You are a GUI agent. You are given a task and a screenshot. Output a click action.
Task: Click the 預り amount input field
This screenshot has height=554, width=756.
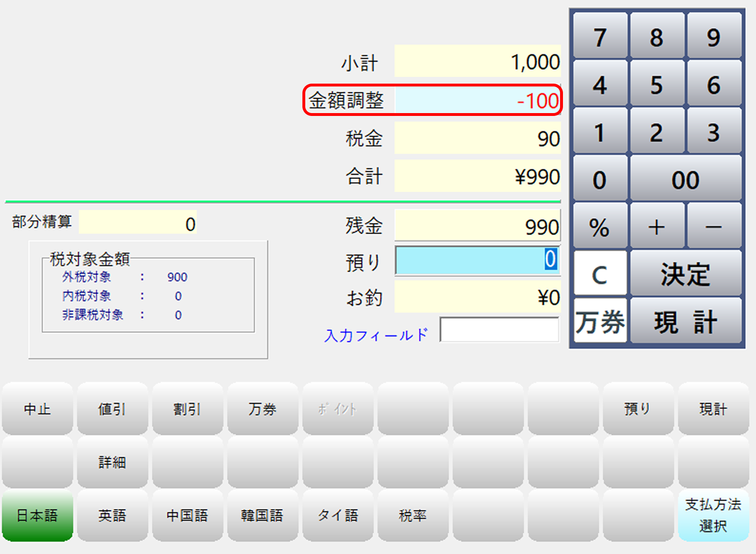point(477,260)
